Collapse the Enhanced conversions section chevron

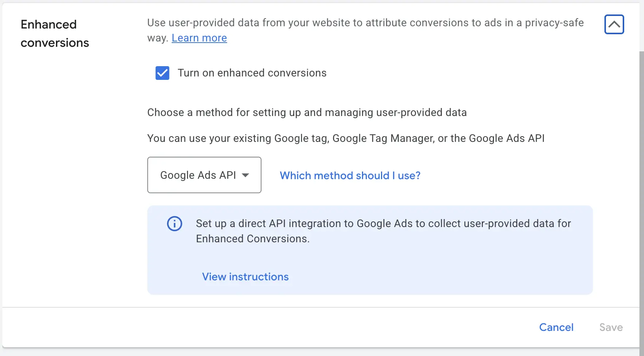614,24
